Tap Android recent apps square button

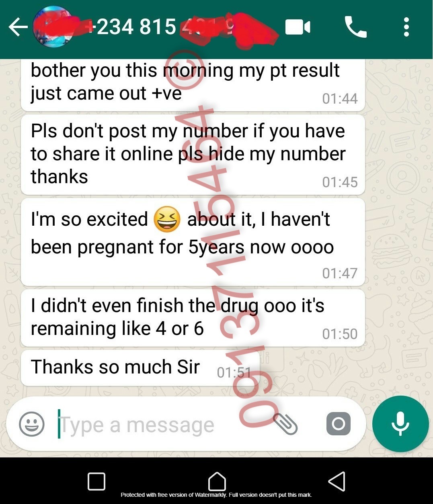tap(96, 481)
